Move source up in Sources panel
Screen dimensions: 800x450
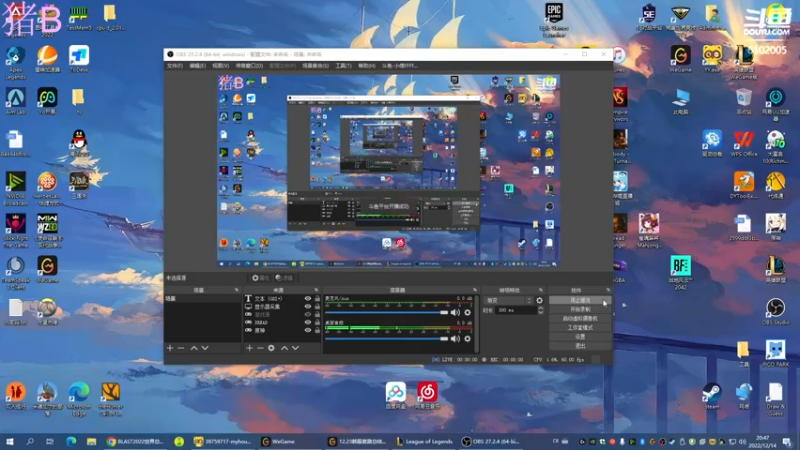(284, 348)
